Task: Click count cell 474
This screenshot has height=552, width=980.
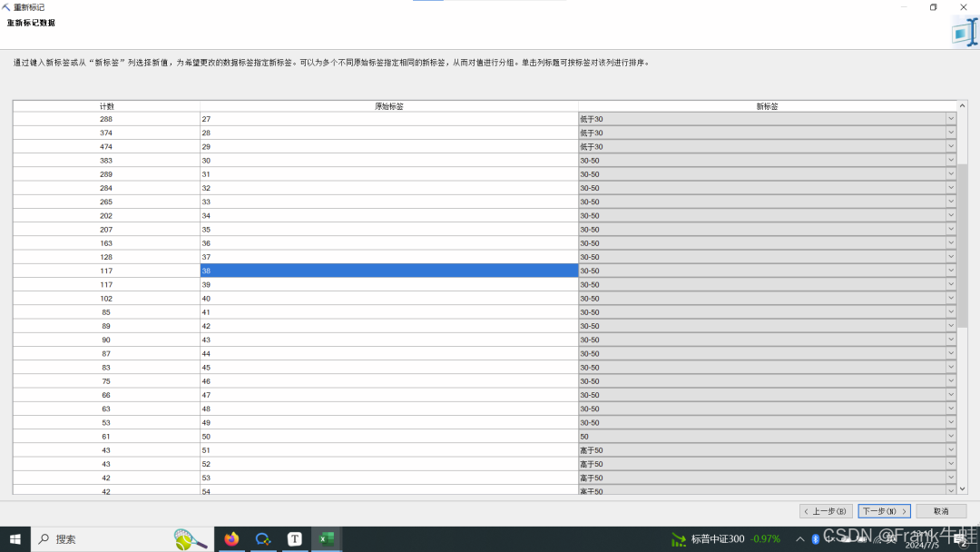Action: (106, 146)
